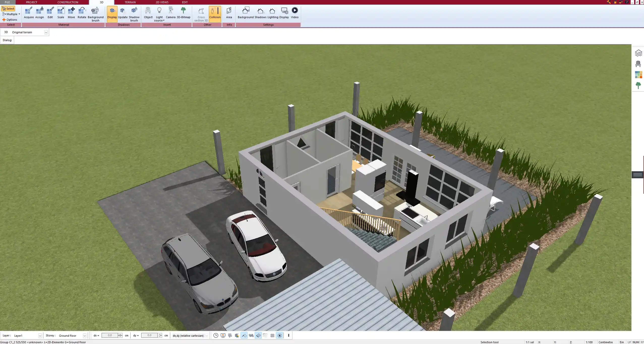Open the CONSTRUCTION ribbon tab
The height and width of the screenshot is (344, 644).
[67, 2]
